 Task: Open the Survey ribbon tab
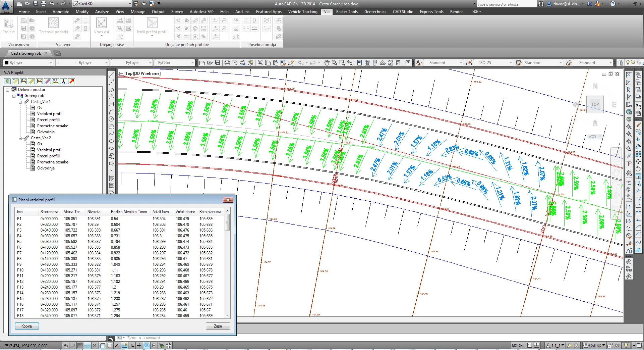[x=177, y=12]
